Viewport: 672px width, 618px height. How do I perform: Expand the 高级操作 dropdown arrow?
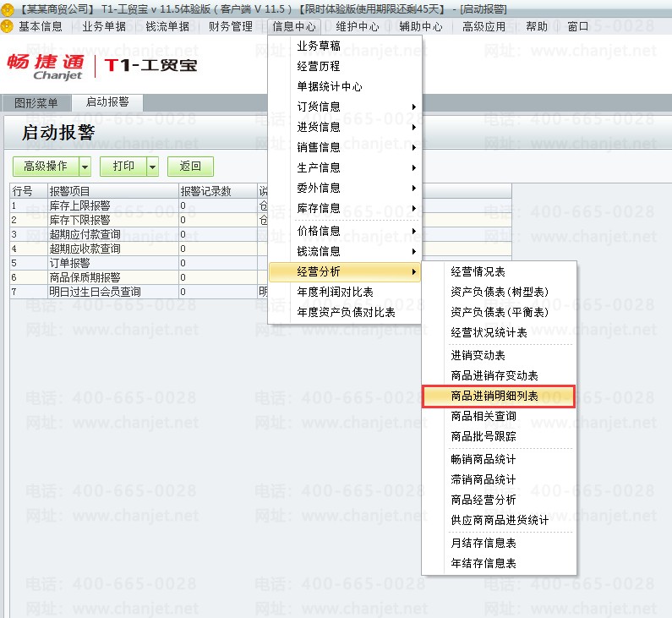coord(85,167)
